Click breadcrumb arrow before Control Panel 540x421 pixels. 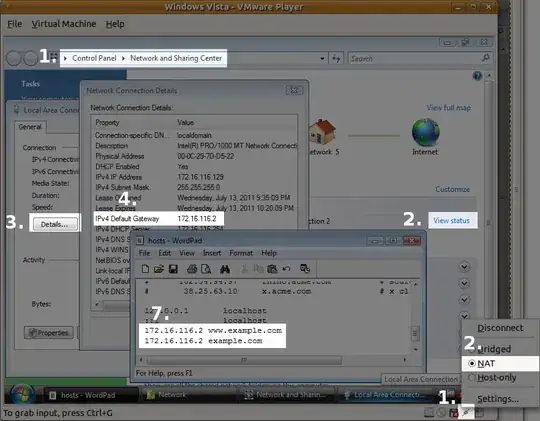pos(65,58)
